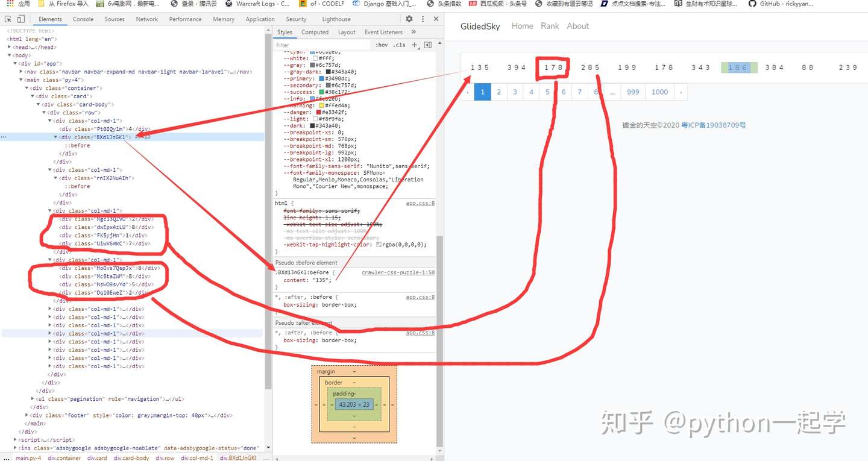This screenshot has height=461, width=868.
Task: Collapse the main py-4 element
Action: pos(20,80)
